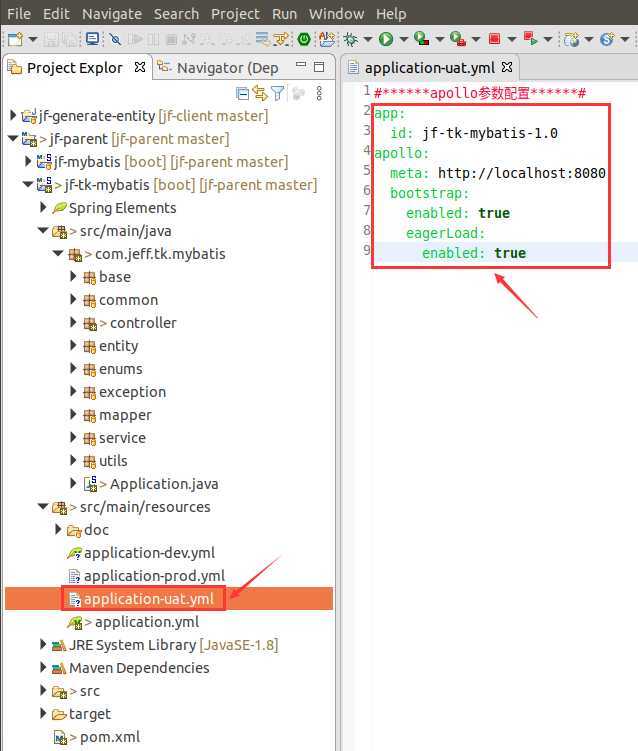Toggle Link with Editor in Project Explorer
638x751 pixels.
click(x=260, y=93)
